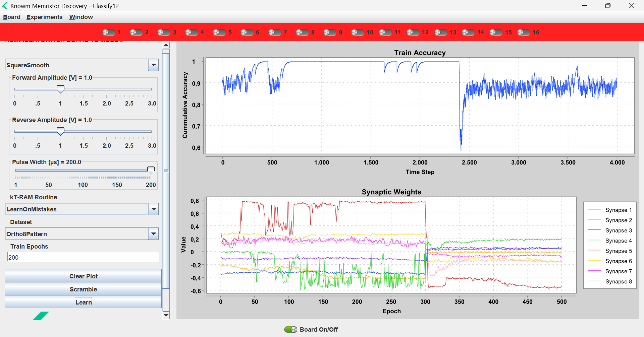
Task: Click the Pulse Width slider handle
Action: [x=151, y=170]
